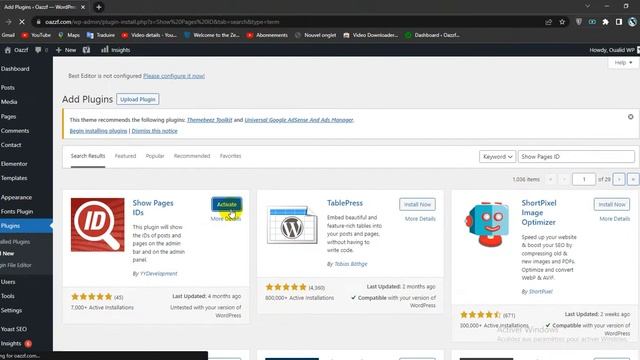Install the TablePress plugin
Screen dimensions: 640x360
click(x=417, y=204)
